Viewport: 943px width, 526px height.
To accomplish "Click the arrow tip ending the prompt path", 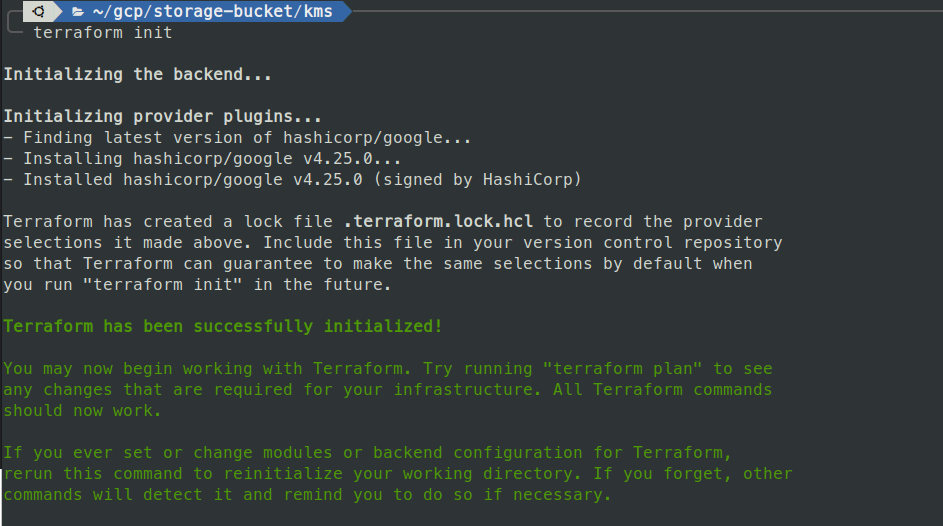I will [344, 11].
